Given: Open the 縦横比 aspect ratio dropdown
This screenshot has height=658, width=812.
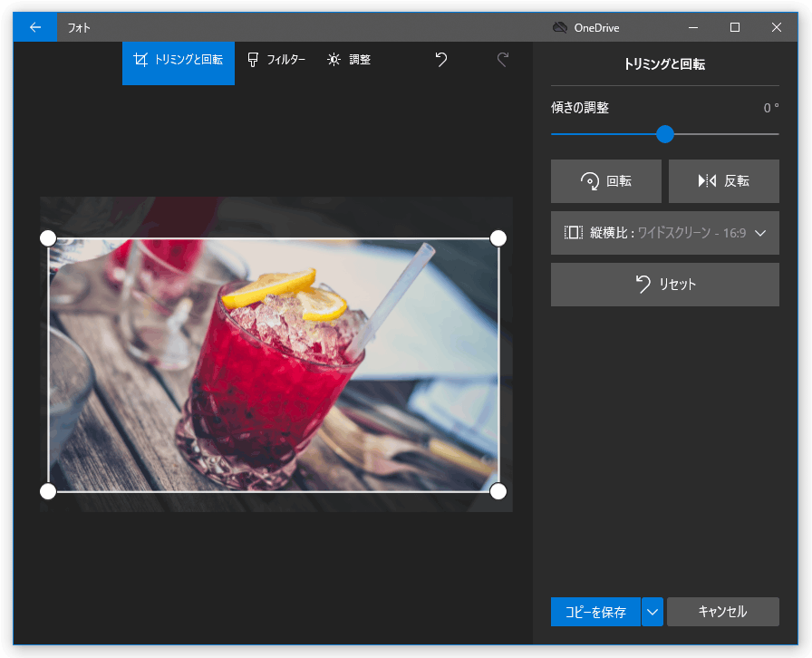Looking at the screenshot, I should coord(665,233).
